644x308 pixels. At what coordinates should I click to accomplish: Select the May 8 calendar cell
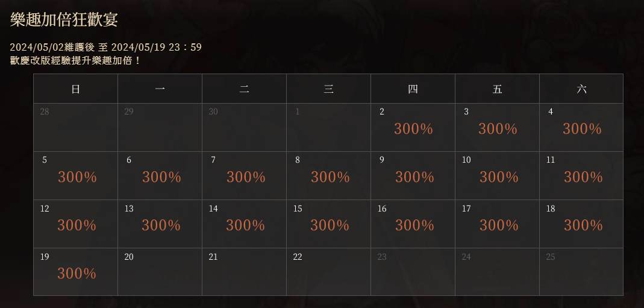[328, 176]
